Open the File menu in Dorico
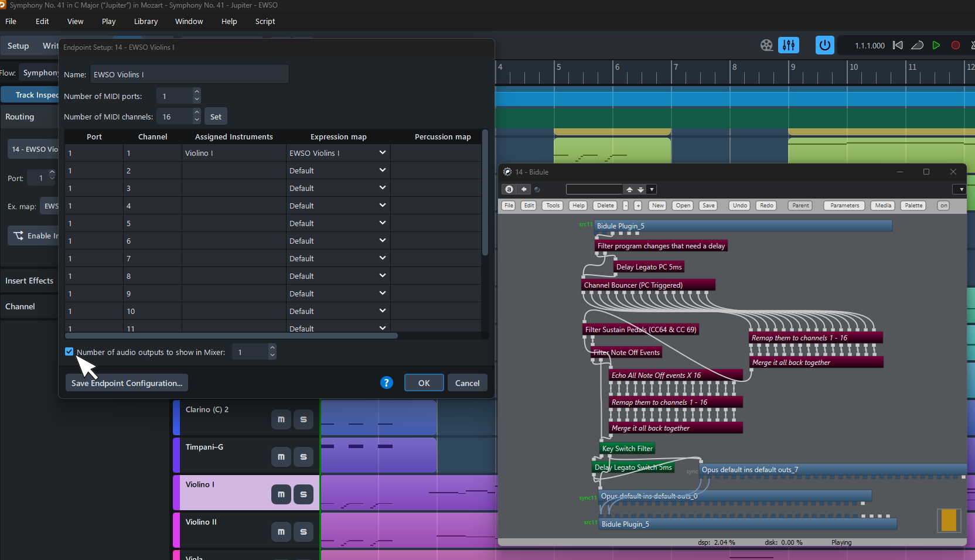 point(11,21)
